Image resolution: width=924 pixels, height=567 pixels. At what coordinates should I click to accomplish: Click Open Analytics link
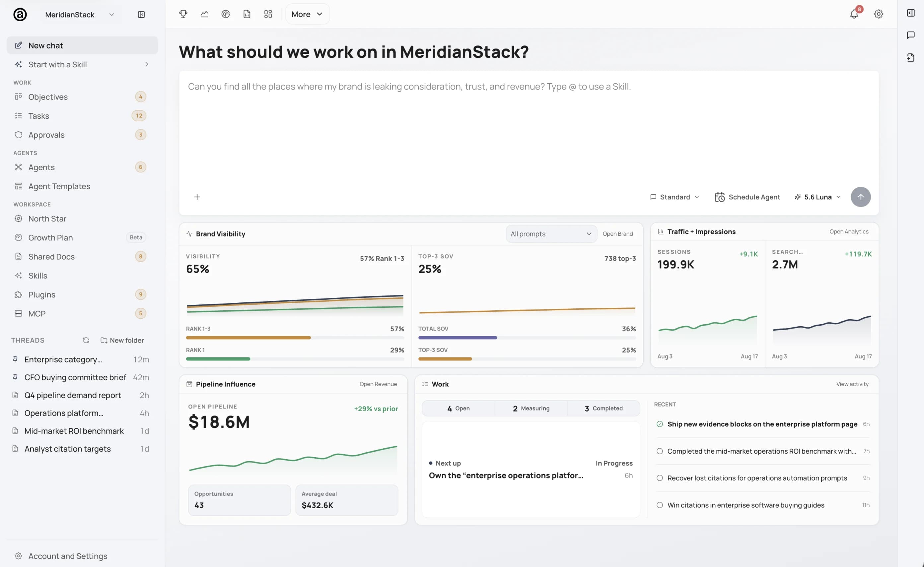click(849, 231)
